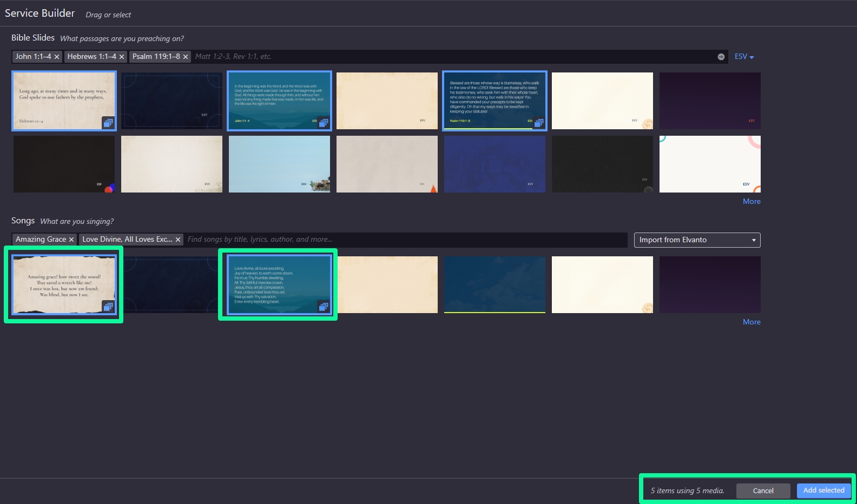Choose the blue cloudy song theme with yellow underline
The image size is (857, 504).
tap(495, 284)
